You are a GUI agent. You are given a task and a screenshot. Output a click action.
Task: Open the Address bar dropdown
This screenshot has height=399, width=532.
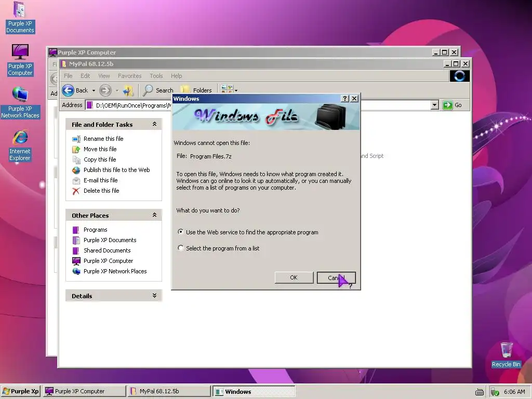pos(435,105)
